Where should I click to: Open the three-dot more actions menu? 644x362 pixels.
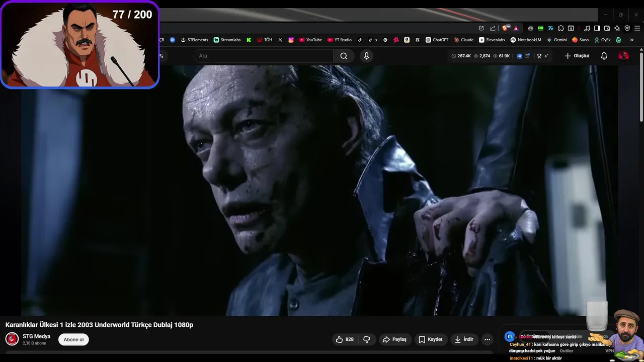pyautogui.click(x=487, y=339)
